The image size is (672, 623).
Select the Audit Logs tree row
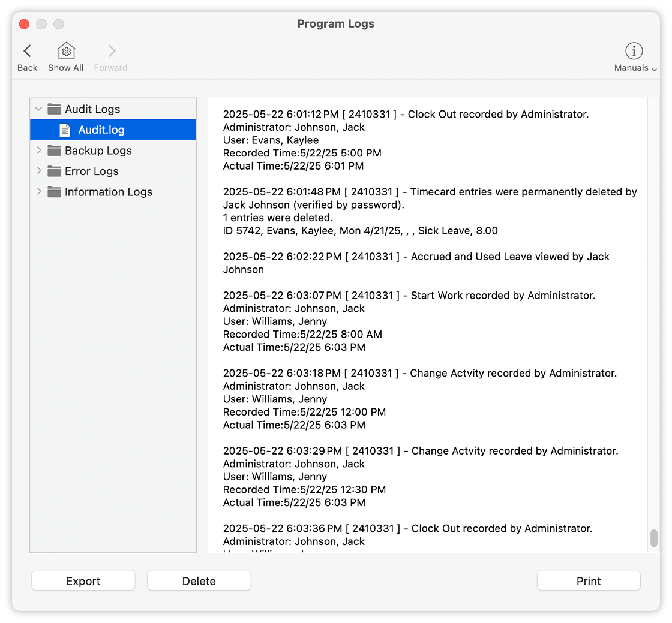coord(113,109)
